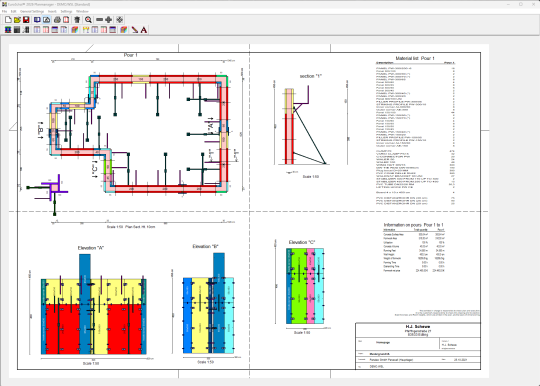Open the Insert menu
The image size is (540, 386).
52,11
